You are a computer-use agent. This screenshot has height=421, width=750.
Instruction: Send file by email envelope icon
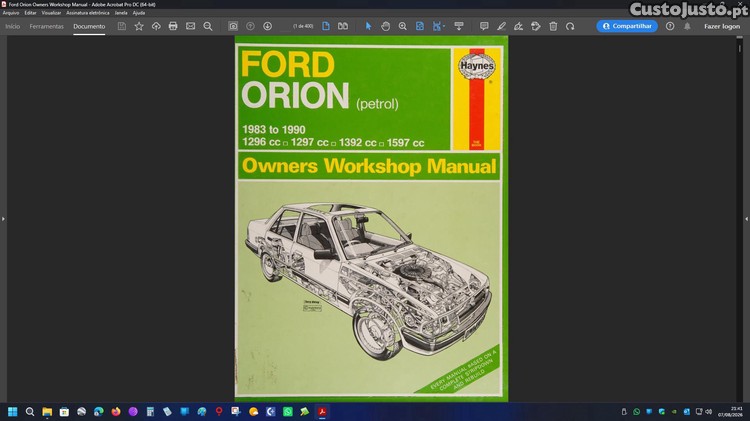click(190, 26)
